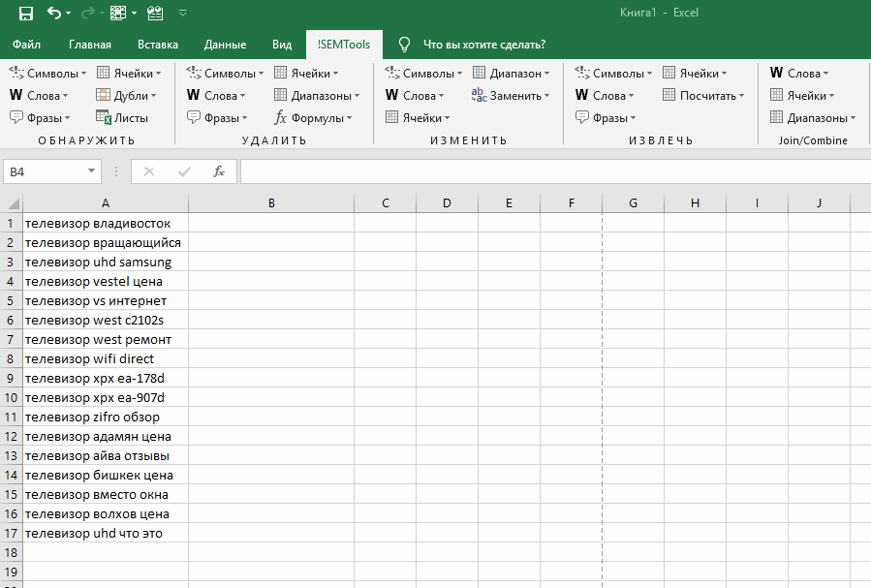Click the Заменить replace icon
The height and width of the screenshot is (588, 871).
[x=479, y=95]
